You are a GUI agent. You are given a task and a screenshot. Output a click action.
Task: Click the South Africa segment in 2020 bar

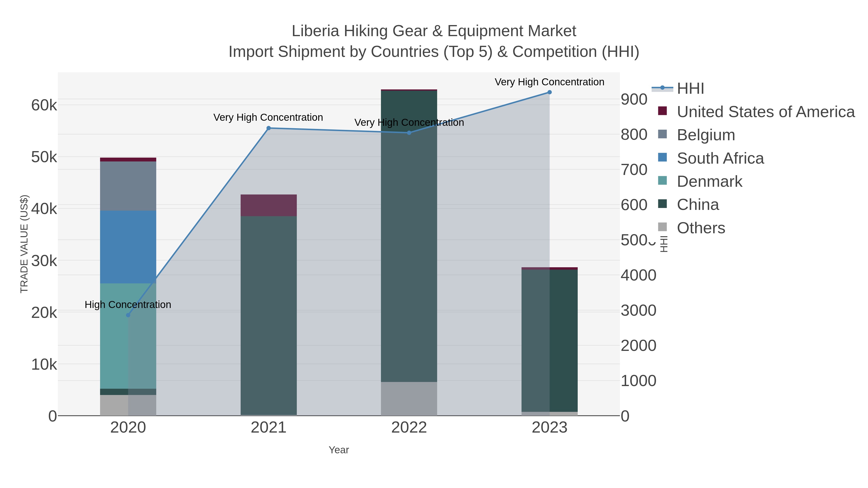(x=128, y=247)
